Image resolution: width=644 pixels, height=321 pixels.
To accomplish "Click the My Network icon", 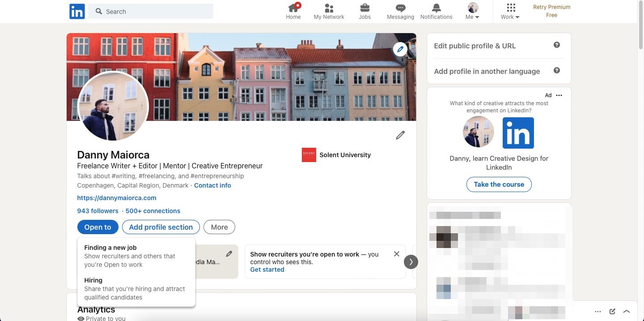I will pos(329,8).
